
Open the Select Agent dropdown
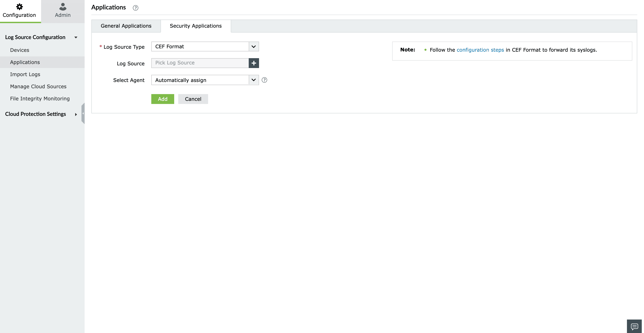(253, 80)
